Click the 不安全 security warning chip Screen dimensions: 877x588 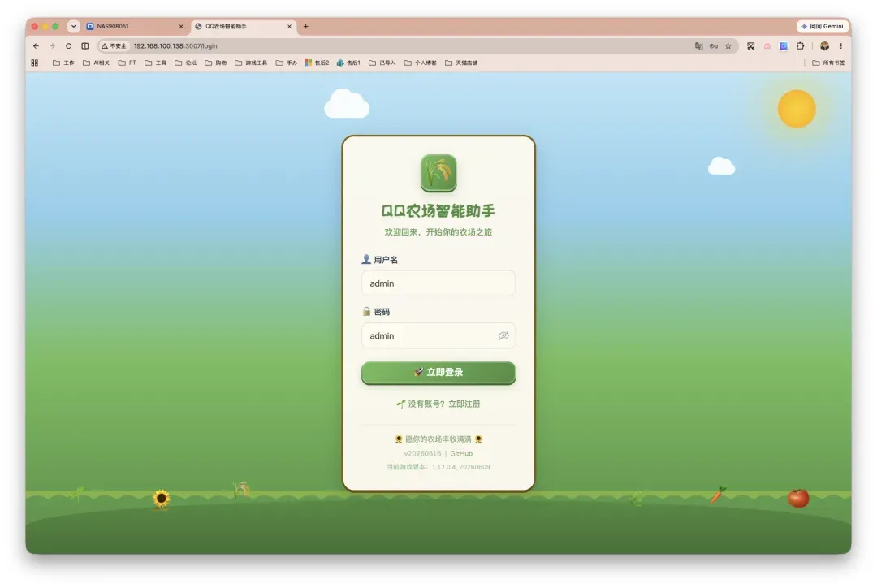click(114, 45)
